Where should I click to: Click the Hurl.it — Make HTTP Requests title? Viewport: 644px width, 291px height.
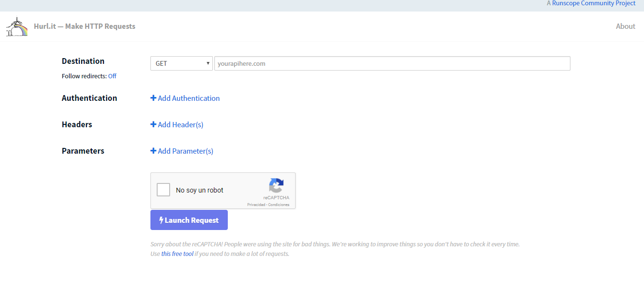click(x=85, y=26)
